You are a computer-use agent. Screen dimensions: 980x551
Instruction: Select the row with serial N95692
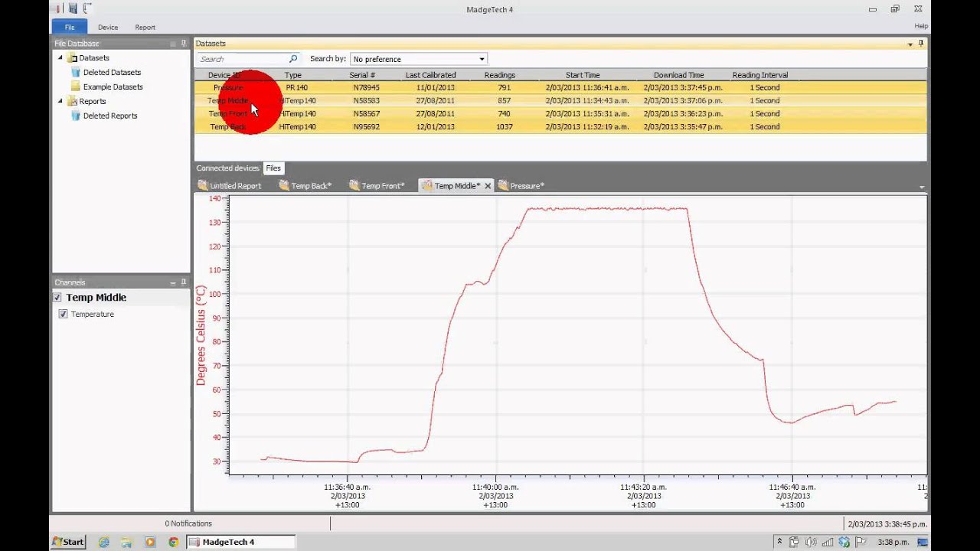tap(560, 126)
